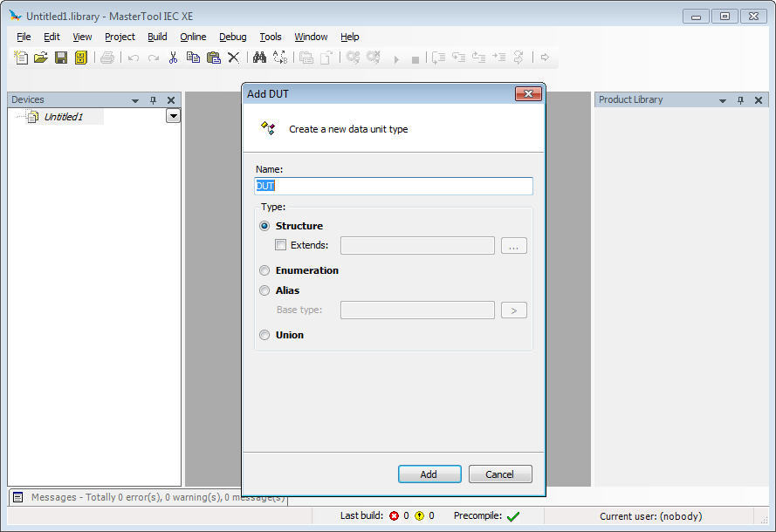
Task: Open the File menu
Action: click(24, 37)
